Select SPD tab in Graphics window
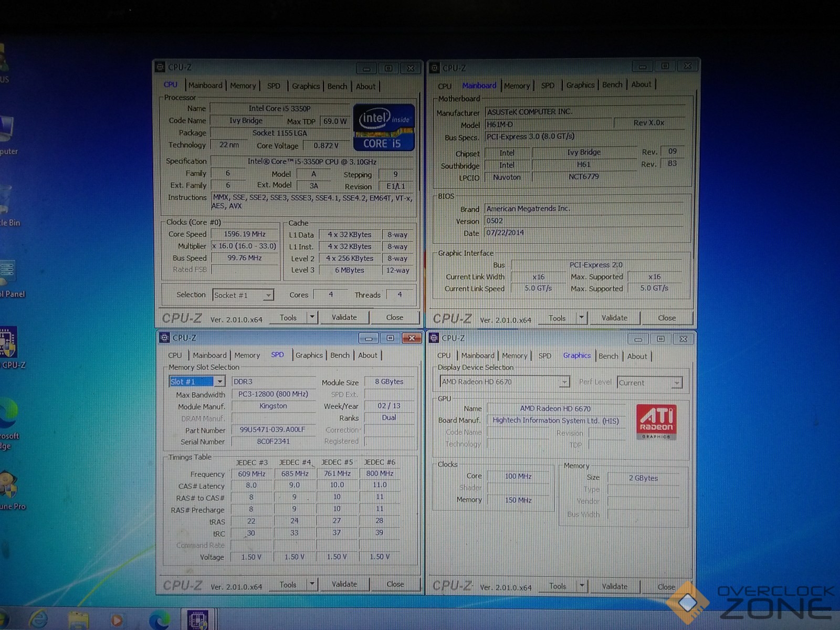The width and height of the screenshot is (840, 630). 545,356
